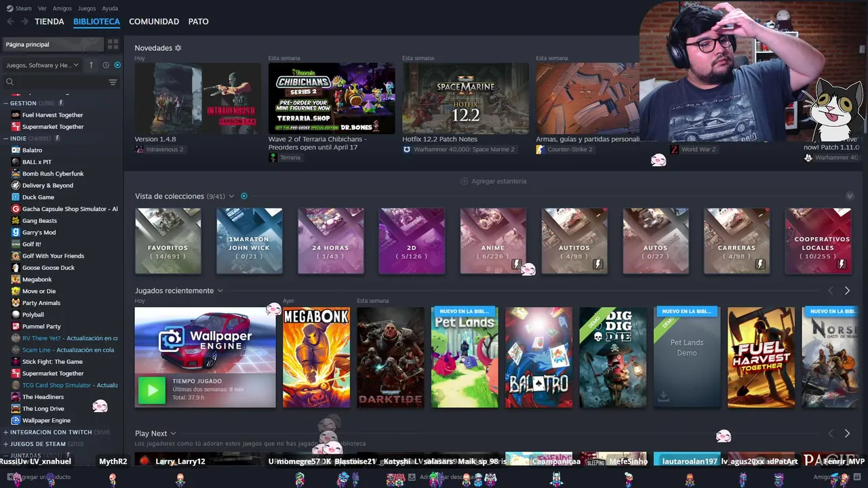Viewport: 868px width, 488px height.
Task: Open the BIBLIOTECA tab
Action: (96, 22)
